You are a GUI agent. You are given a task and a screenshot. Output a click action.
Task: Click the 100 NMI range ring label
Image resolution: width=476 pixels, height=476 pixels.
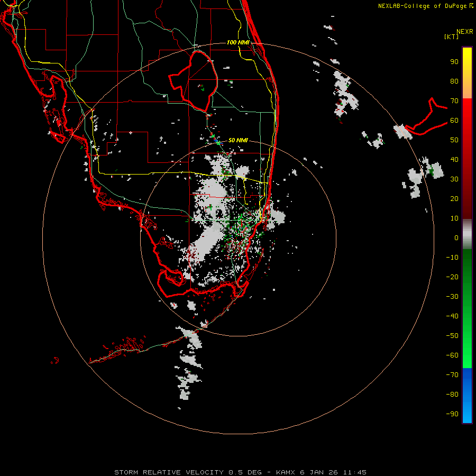click(x=238, y=42)
